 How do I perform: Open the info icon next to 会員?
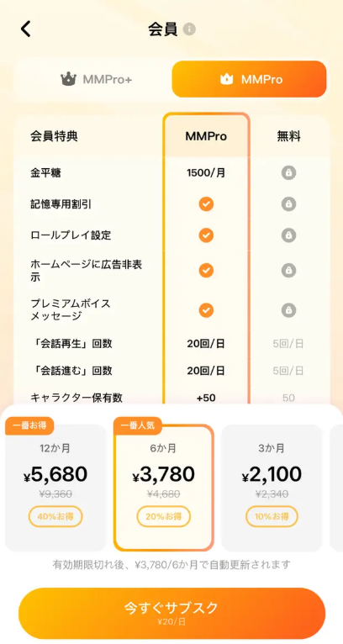pyautogui.click(x=189, y=29)
